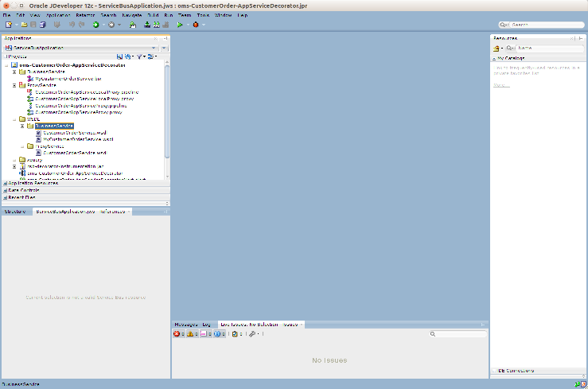Open the Refactor menu

pos(85,15)
